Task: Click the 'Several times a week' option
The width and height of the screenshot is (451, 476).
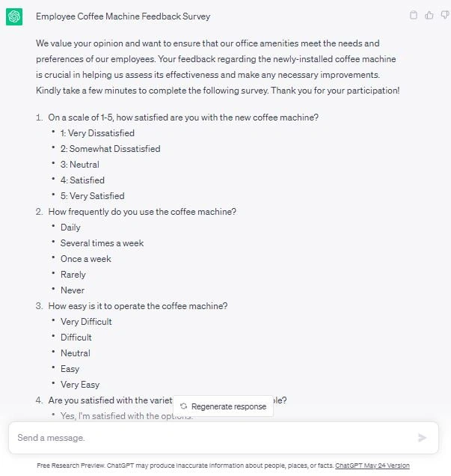Action: click(102, 243)
